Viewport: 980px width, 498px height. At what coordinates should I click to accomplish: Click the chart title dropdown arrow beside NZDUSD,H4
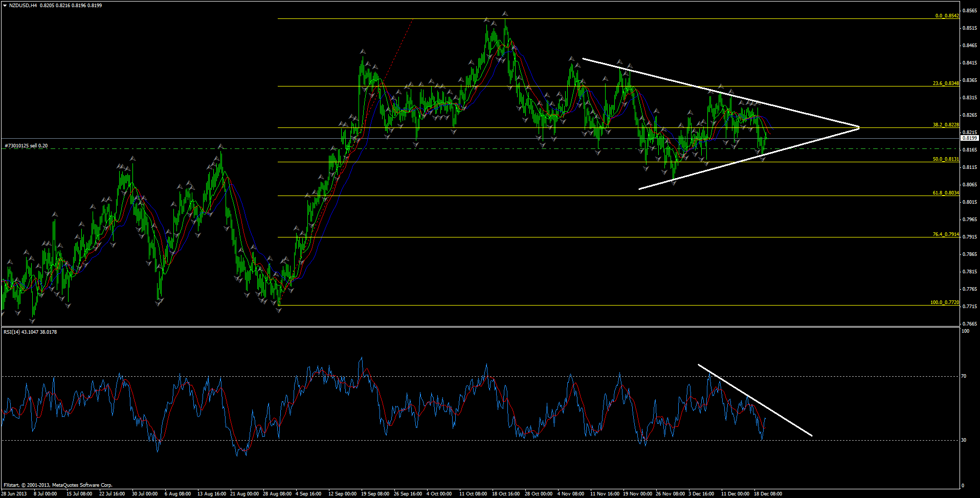pos(5,6)
